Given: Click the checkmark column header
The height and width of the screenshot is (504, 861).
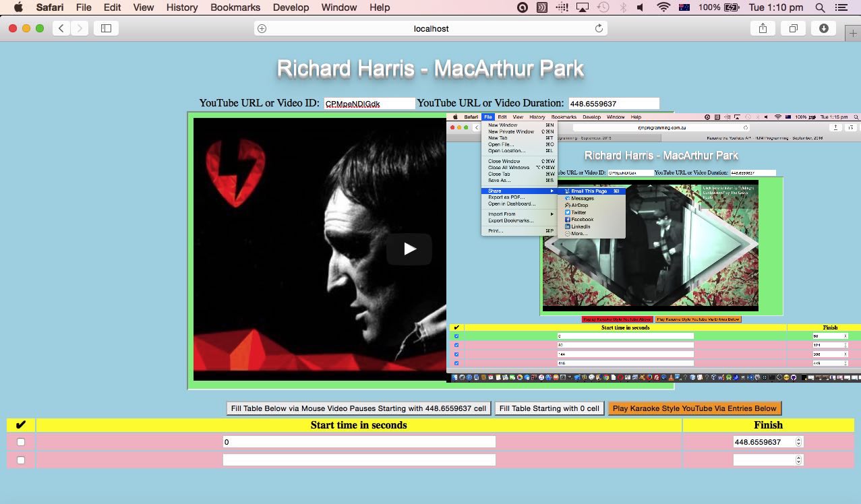Looking at the screenshot, I should coord(21,425).
